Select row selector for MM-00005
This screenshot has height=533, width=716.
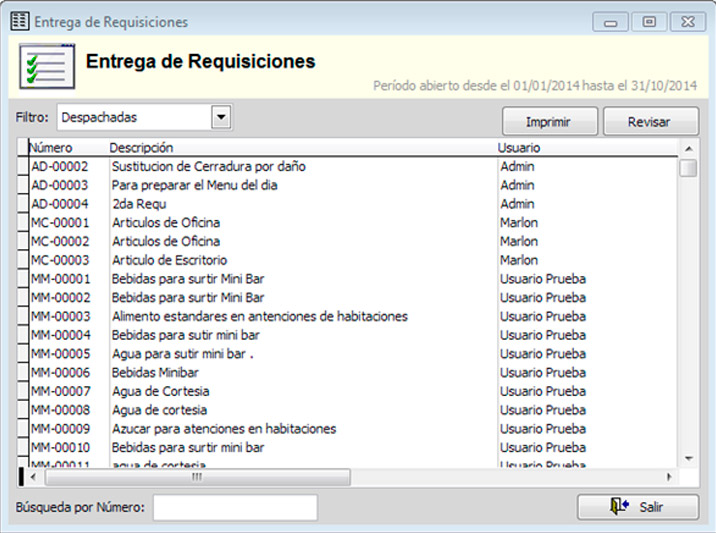pyautogui.click(x=23, y=354)
